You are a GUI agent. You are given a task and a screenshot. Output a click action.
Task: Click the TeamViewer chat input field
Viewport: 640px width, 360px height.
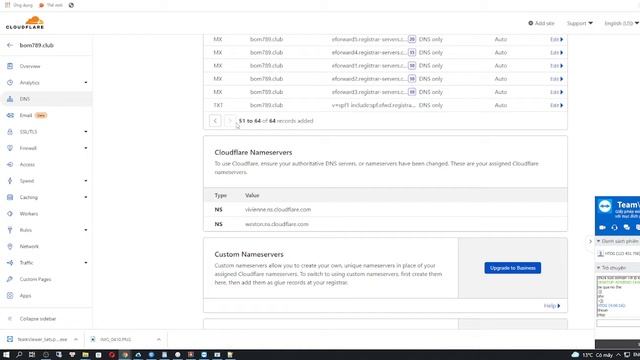618,323
